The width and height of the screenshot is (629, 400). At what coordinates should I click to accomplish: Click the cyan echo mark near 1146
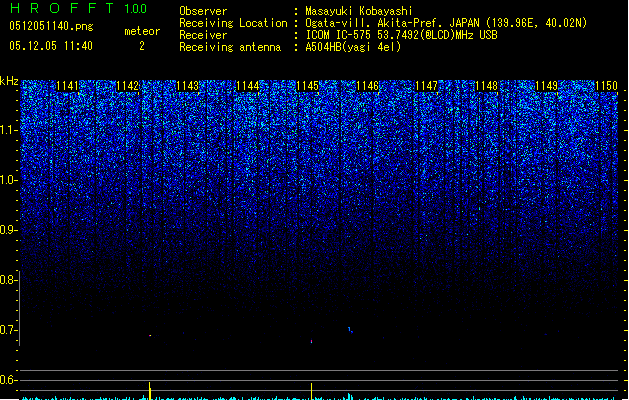[350, 330]
